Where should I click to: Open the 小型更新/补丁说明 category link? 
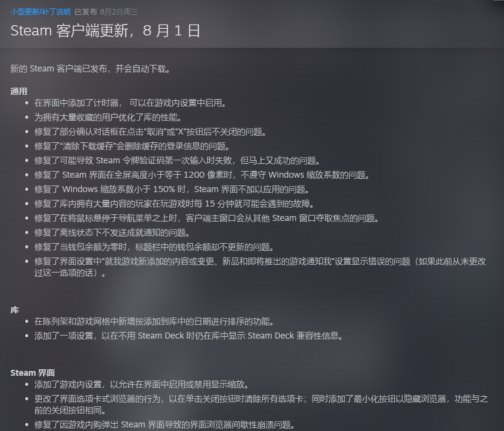(40, 12)
